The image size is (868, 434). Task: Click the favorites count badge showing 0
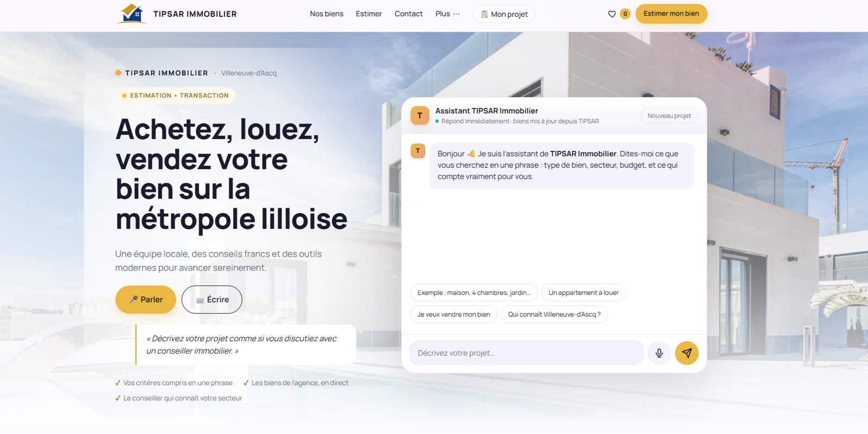point(625,14)
